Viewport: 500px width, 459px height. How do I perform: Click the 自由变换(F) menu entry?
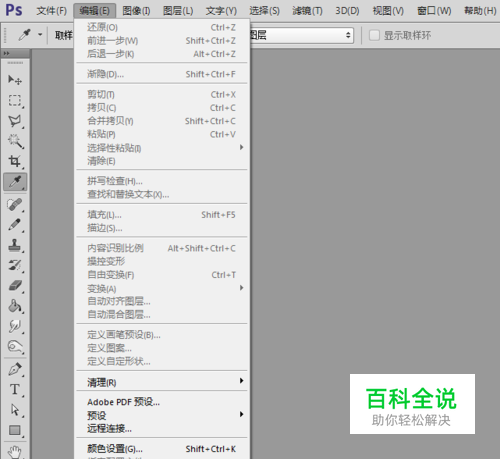click(162, 275)
